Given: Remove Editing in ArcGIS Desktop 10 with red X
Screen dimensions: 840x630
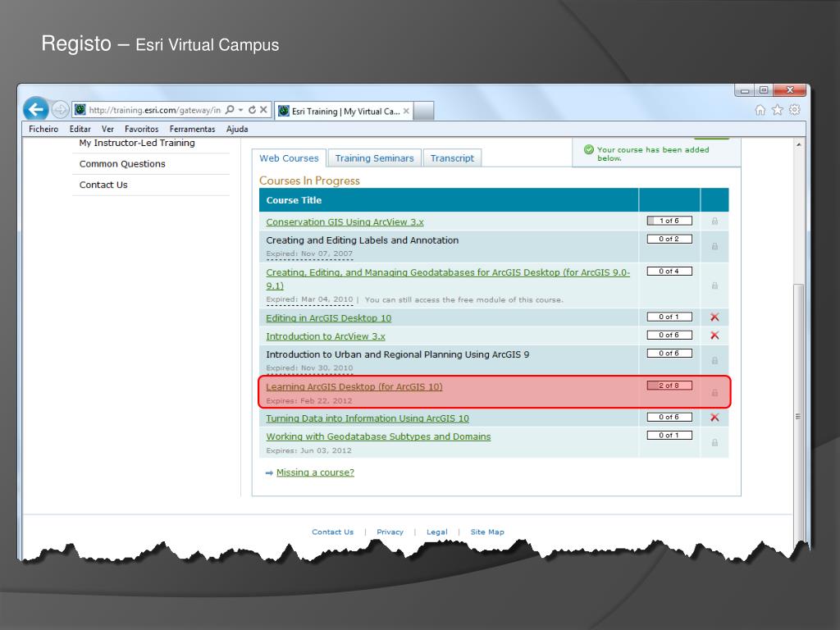Looking at the screenshot, I should coord(714,317).
